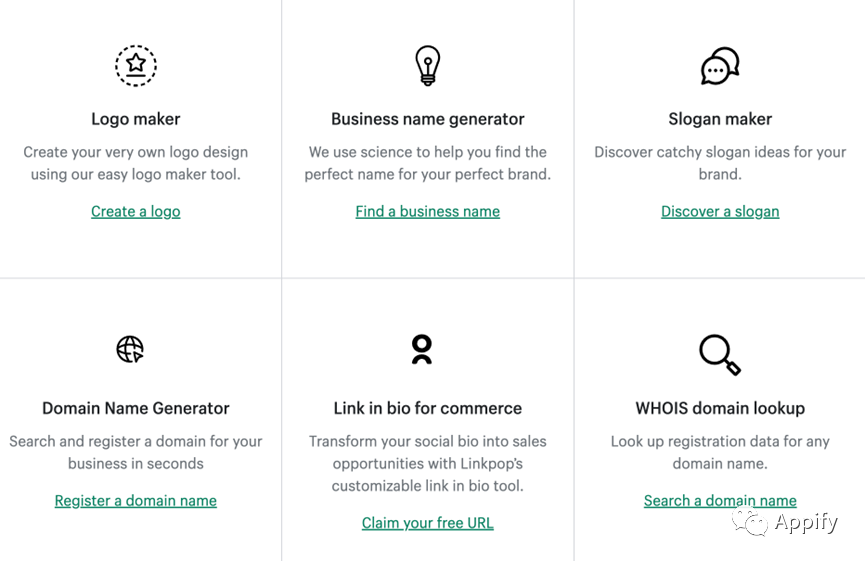This screenshot has width=865, height=561.
Task: Select the Domain Name Generator heading
Action: 136,408
